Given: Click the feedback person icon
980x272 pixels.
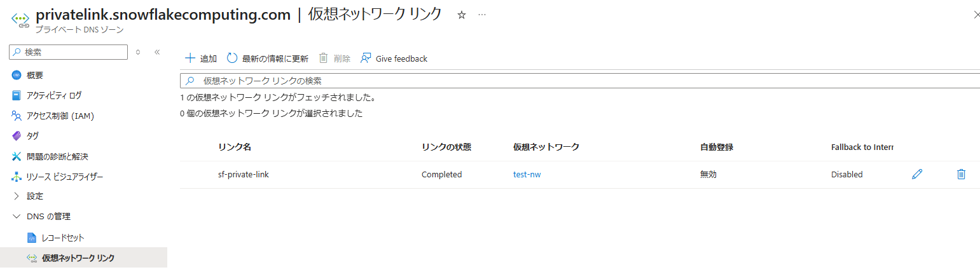Looking at the screenshot, I should (366, 58).
